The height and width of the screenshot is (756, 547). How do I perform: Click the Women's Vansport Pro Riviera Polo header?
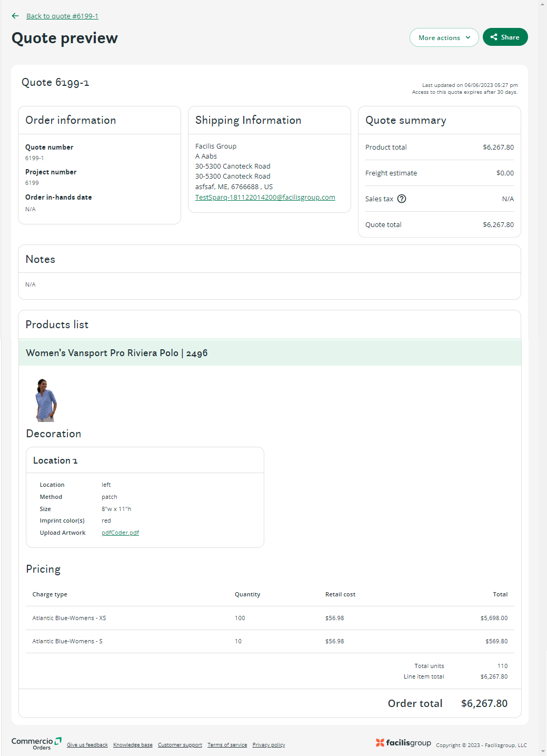[270, 353]
